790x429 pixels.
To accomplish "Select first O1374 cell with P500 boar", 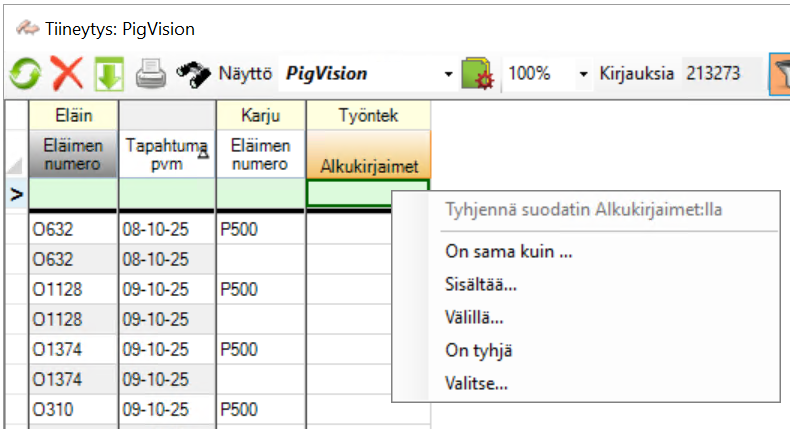I will point(74,349).
